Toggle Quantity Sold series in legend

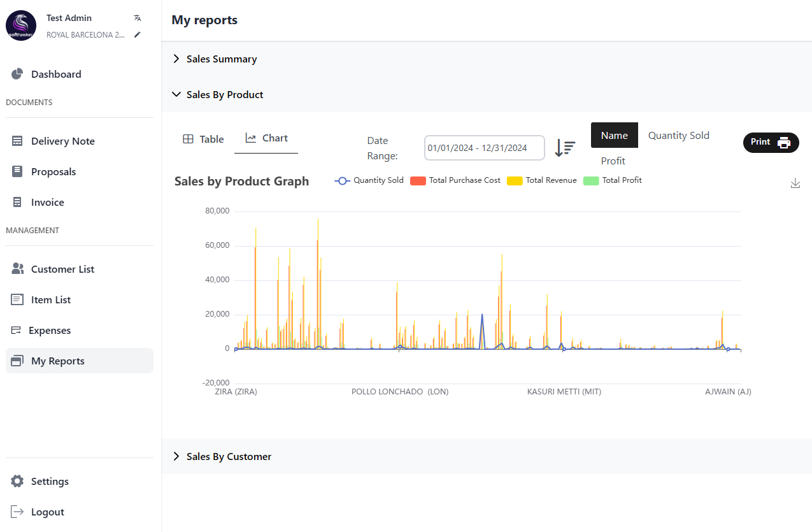(x=369, y=180)
